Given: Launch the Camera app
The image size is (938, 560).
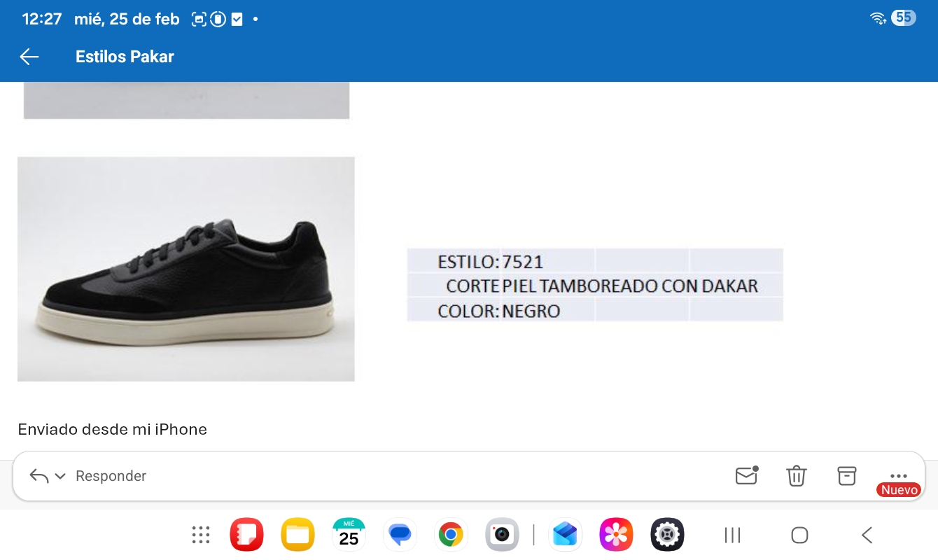Looking at the screenshot, I should (502, 535).
